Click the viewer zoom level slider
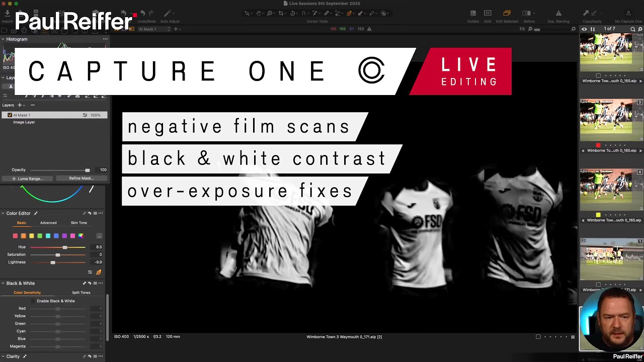 [537, 29]
